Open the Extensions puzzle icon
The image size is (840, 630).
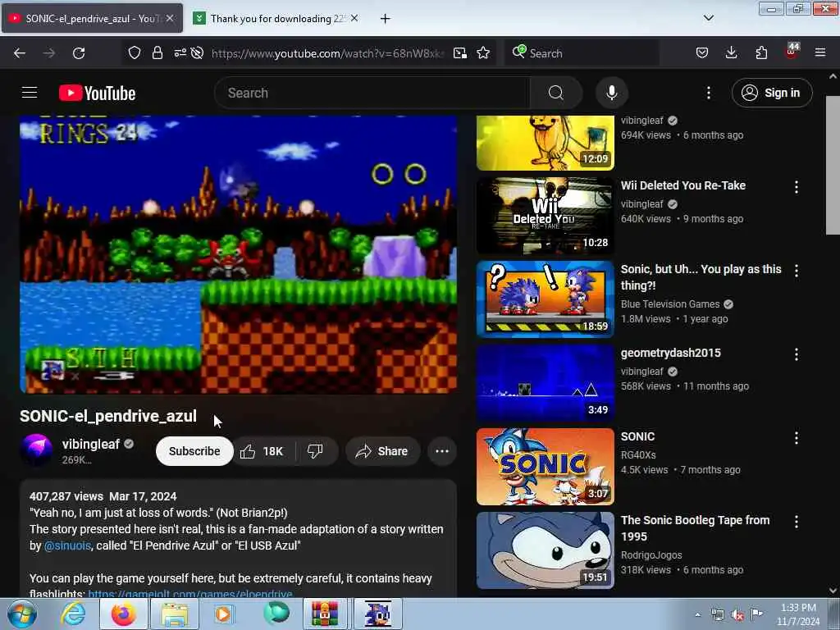coord(761,53)
